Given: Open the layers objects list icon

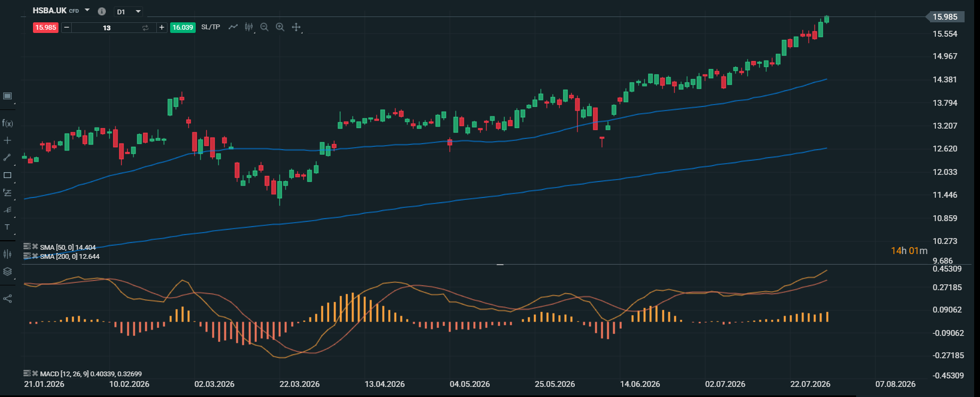Looking at the screenshot, I should (7, 272).
